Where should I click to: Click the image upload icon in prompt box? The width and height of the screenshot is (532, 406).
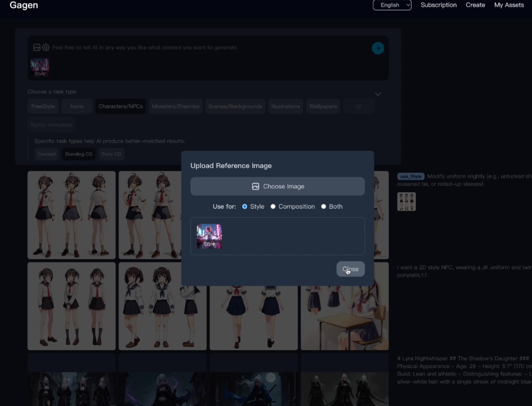pos(37,47)
